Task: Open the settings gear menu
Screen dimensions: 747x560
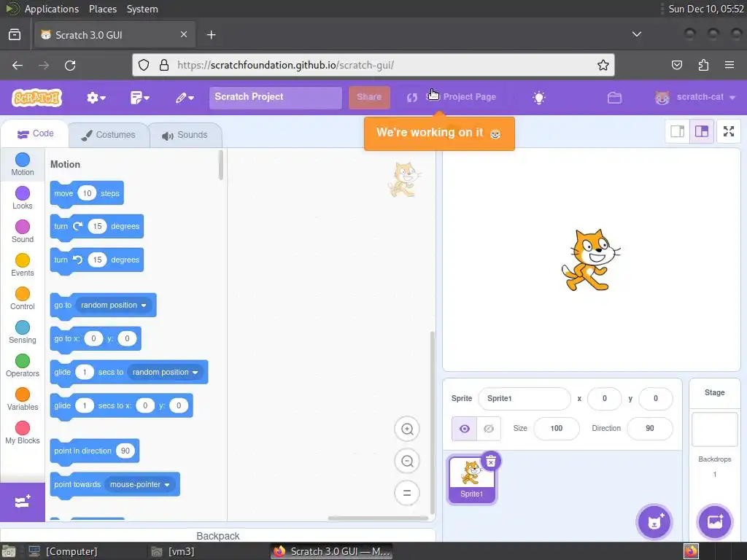Action: point(96,98)
